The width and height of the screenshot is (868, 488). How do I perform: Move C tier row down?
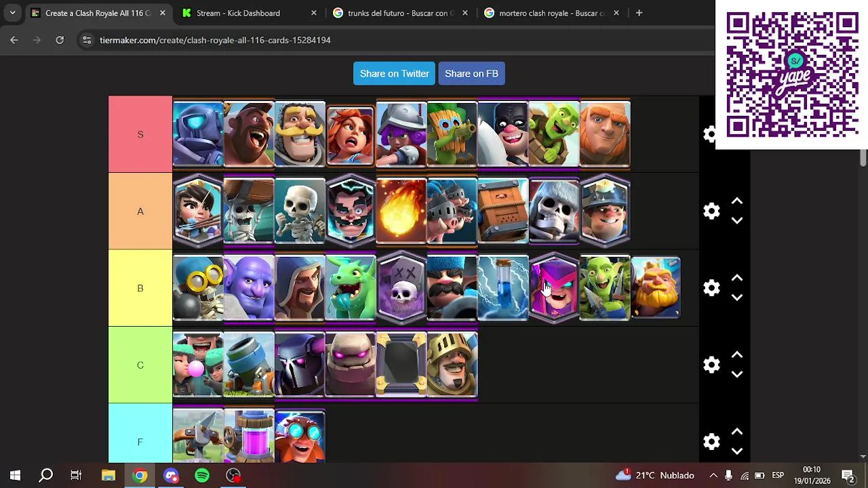coord(737,374)
